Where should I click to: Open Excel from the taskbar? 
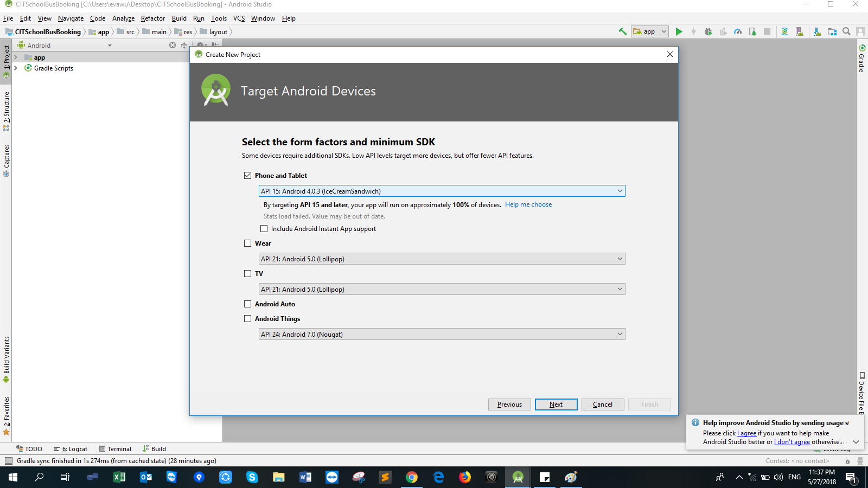coord(119,477)
